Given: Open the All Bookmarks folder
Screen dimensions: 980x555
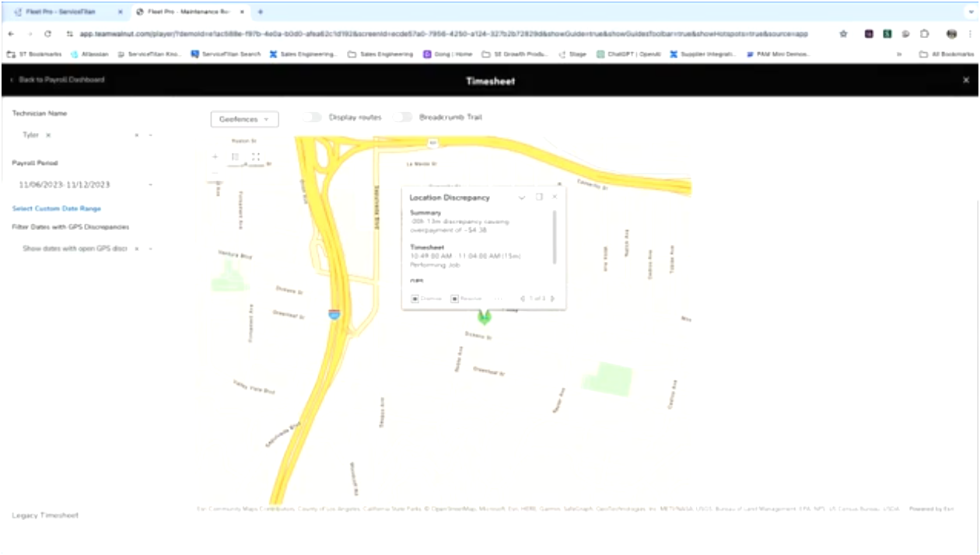Looking at the screenshot, I should coord(946,54).
